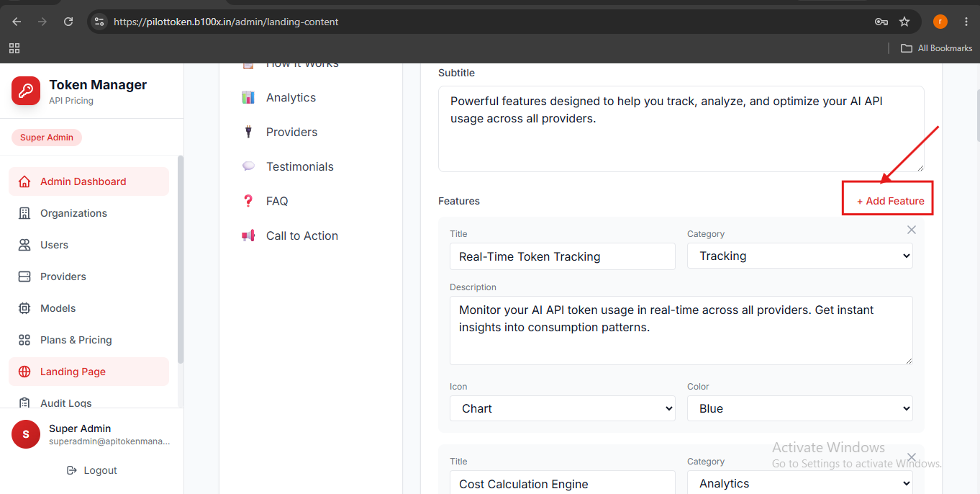Click the Users people icon
Screen dimensions: 980x494
[24, 245]
